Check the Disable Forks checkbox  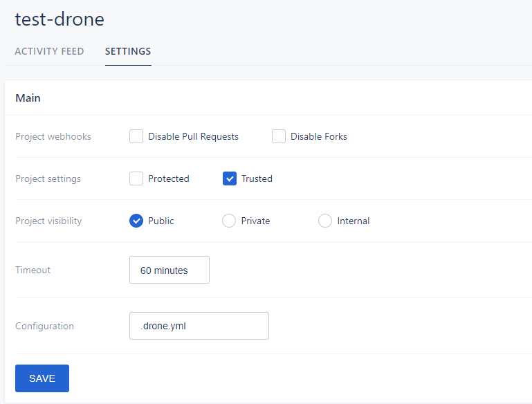279,136
